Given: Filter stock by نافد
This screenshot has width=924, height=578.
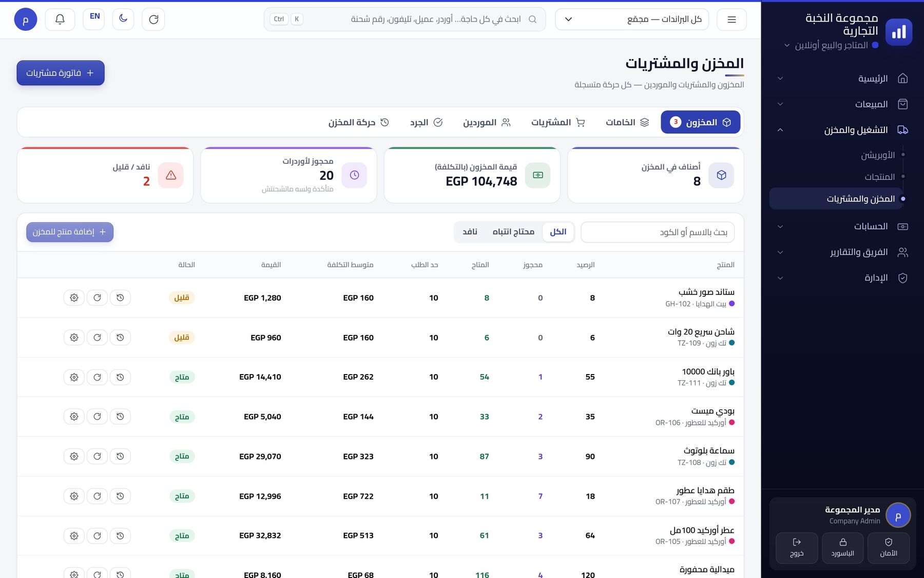Looking at the screenshot, I should (470, 232).
